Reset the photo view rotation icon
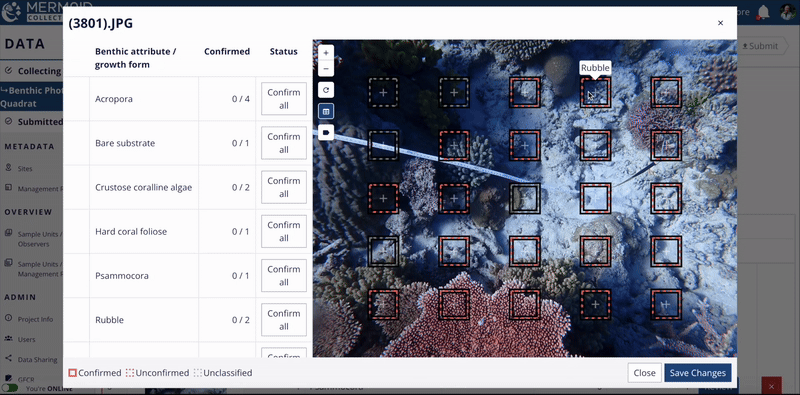The height and width of the screenshot is (395, 800). point(326,90)
